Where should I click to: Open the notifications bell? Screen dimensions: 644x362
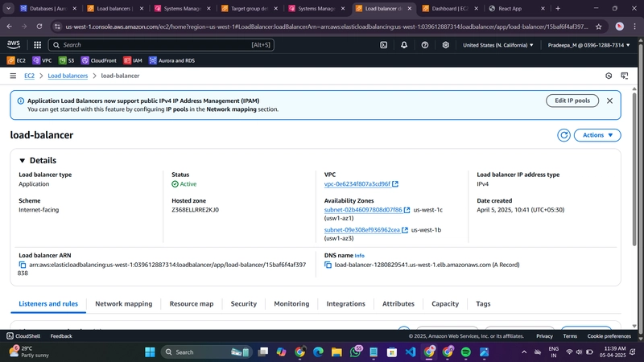coord(404,45)
